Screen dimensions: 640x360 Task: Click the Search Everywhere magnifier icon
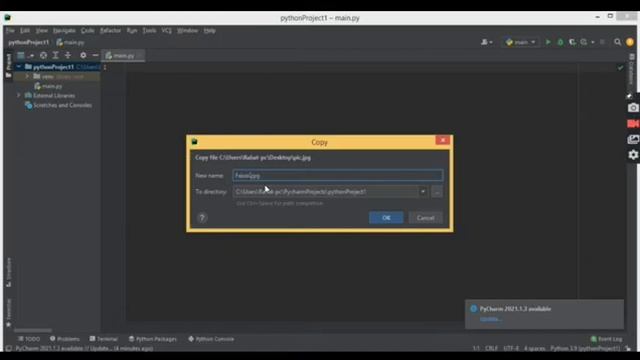618,42
